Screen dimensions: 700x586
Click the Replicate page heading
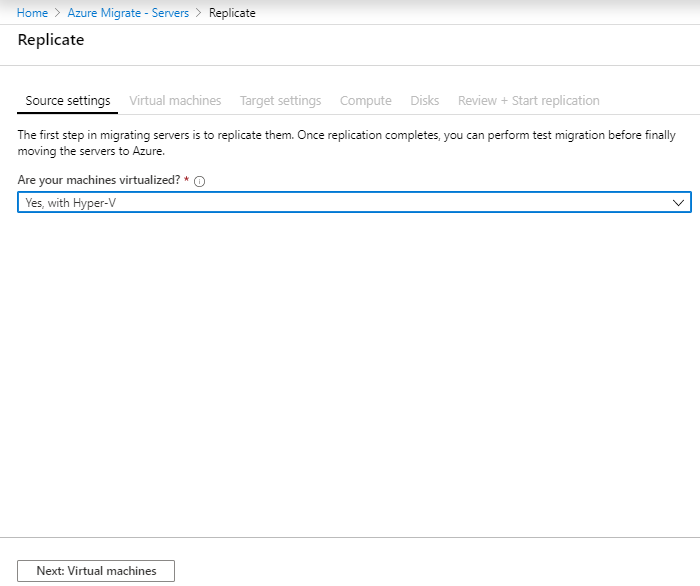click(51, 40)
